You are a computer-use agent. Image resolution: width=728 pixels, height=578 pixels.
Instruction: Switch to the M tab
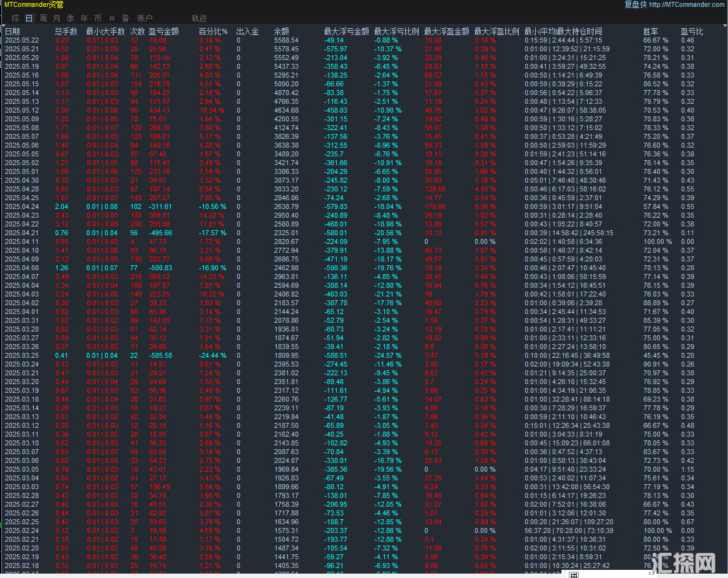coord(112,18)
